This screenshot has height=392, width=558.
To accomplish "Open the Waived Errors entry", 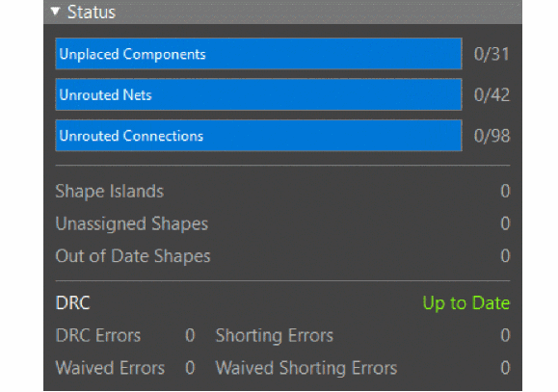I will tap(110, 368).
